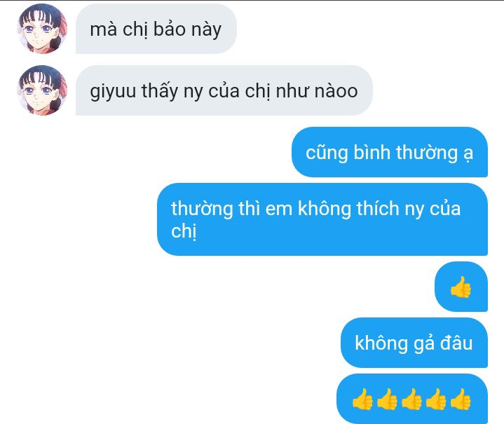Select the "mà chị bảo này" message bubble

point(156,29)
